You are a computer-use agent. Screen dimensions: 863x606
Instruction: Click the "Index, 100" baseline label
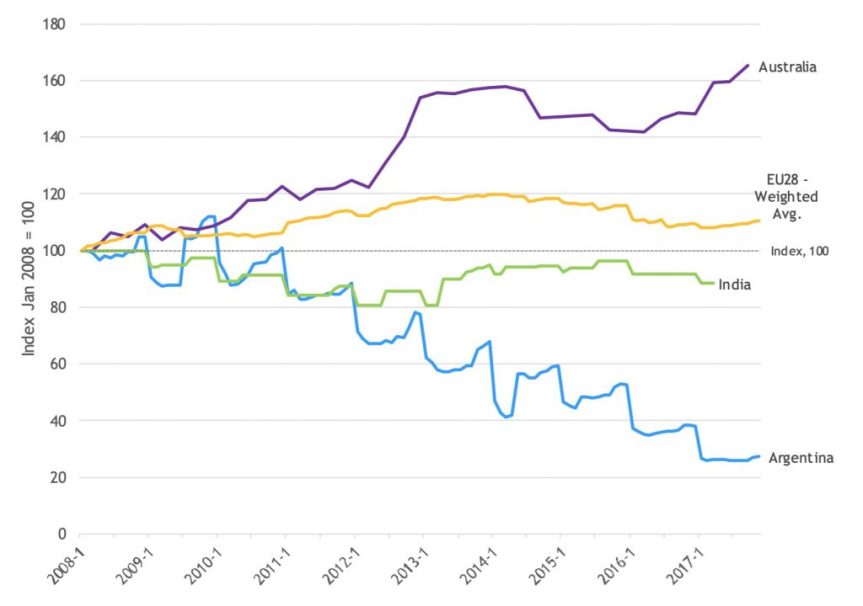pyautogui.click(x=800, y=251)
